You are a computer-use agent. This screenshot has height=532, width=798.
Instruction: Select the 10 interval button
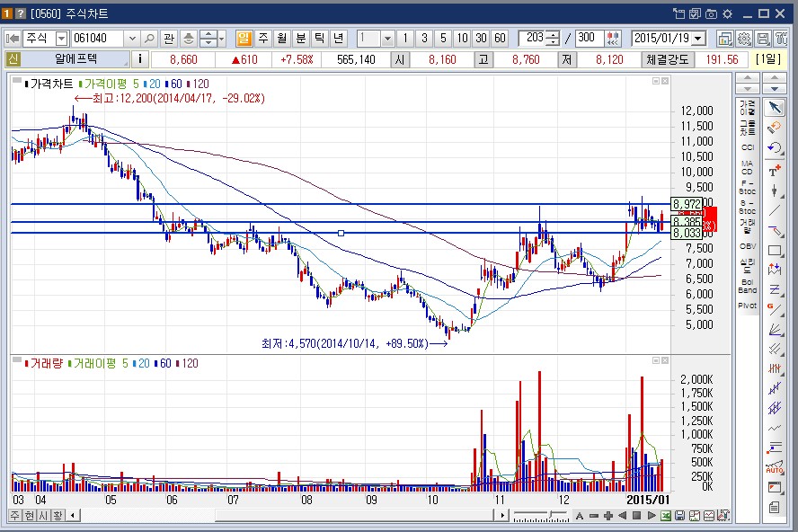(462, 38)
